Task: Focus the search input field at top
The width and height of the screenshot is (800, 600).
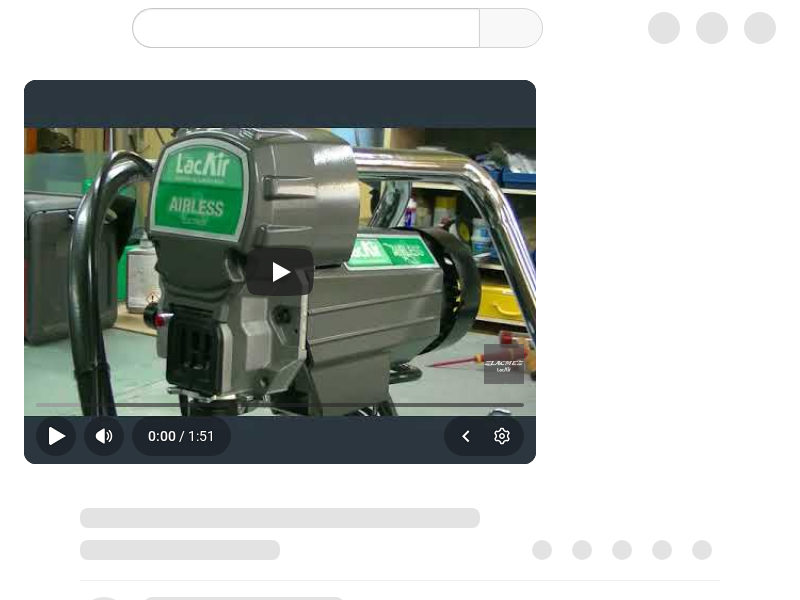Action: point(306,28)
